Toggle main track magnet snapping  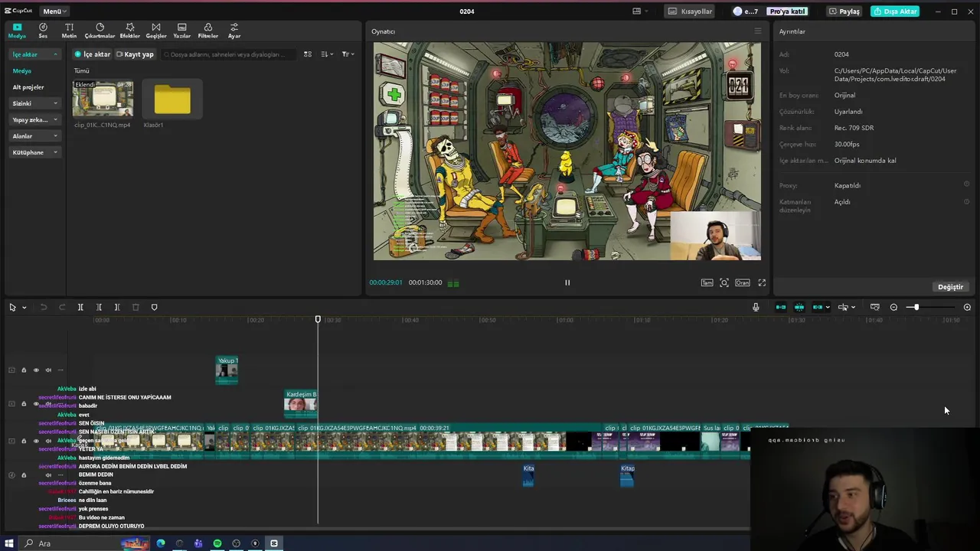pyautogui.click(x=781, y=307)
